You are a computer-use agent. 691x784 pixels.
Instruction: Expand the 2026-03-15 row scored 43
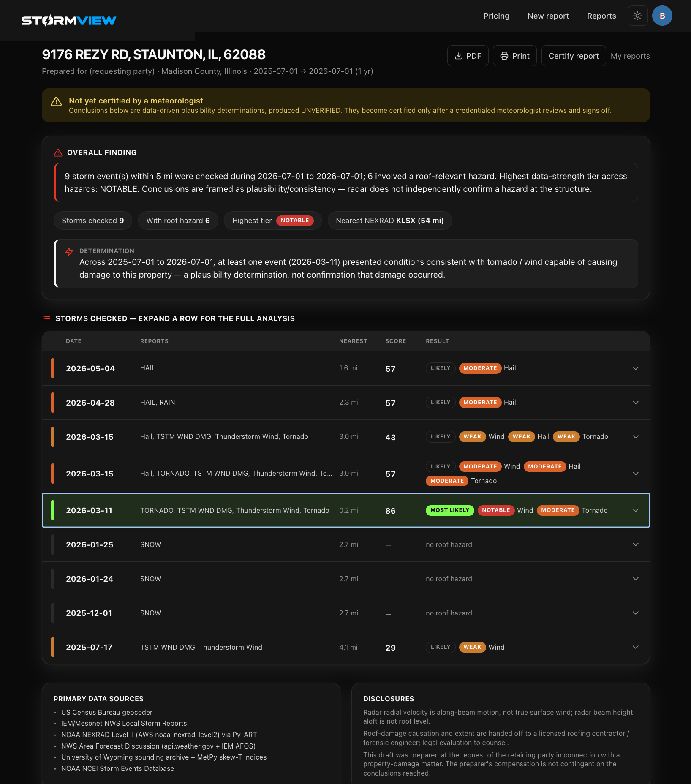click(x=346, y=437)
